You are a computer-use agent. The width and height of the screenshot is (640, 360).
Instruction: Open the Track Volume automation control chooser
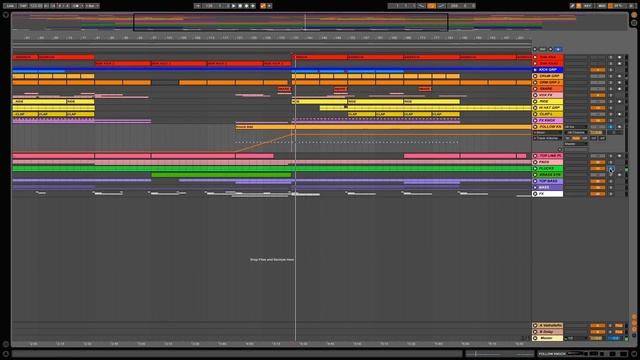[x=547, y=138]
